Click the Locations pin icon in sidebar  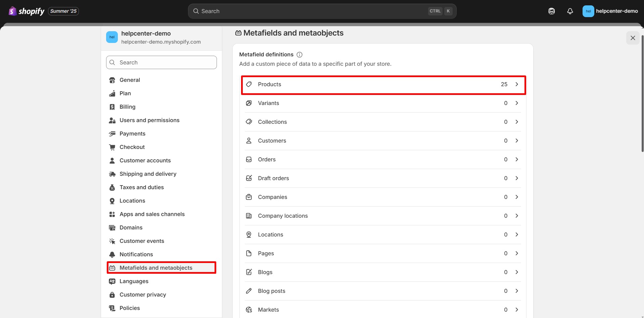click(x=112, y=201)
